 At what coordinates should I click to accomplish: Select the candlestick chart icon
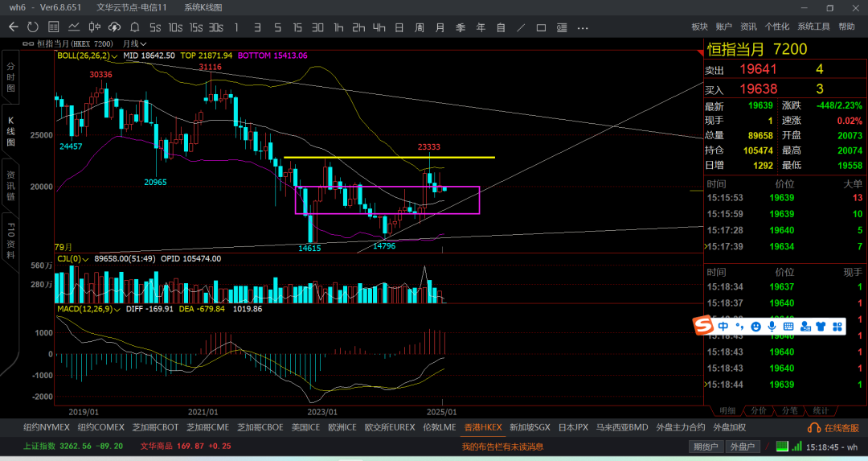[94, 27]
